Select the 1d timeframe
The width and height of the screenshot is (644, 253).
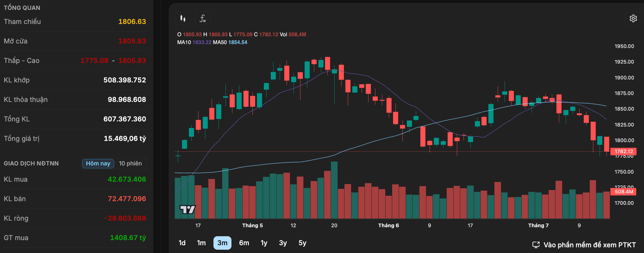pyautogui.click(x=182, y=243)
